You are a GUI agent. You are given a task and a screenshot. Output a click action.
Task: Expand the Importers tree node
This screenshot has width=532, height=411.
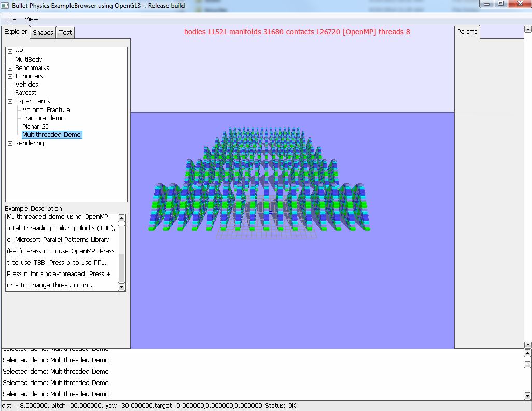click(x=10, y=76)
